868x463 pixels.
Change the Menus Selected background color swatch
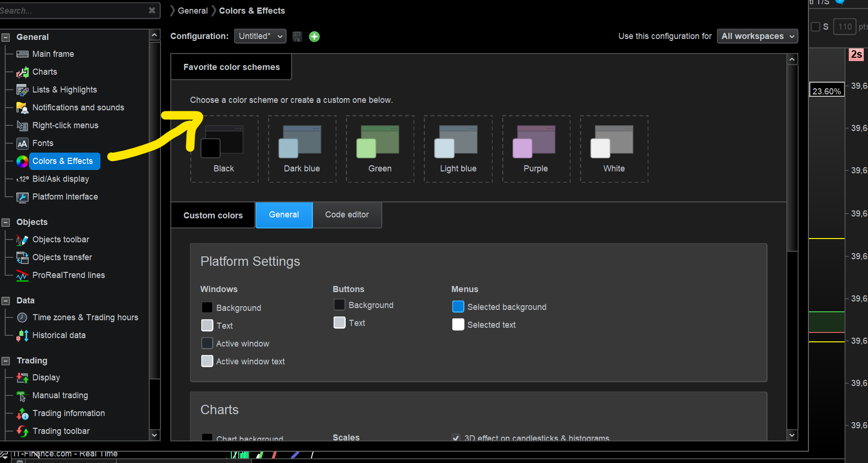point(458,307)
